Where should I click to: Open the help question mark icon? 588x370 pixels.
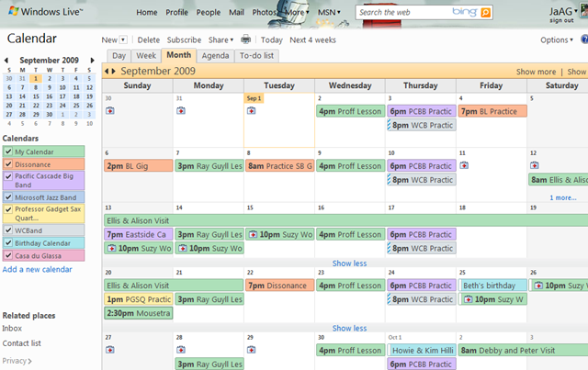pos(584,40)
